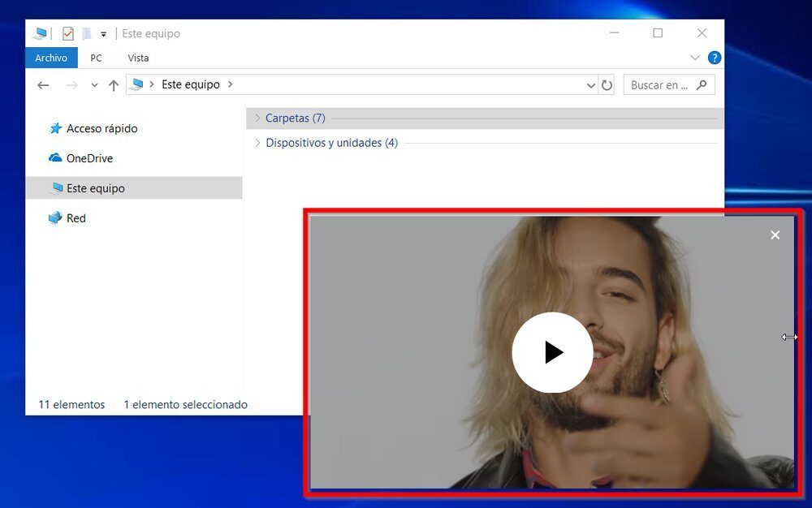
Task: Focus the Buscar en search field
Action: point(669,85)
